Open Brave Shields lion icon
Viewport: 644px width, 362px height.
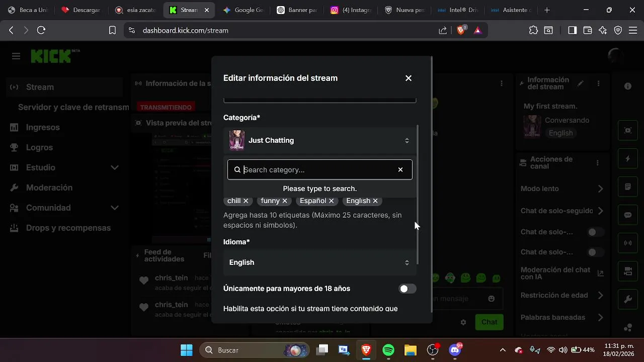click(461, 30)
